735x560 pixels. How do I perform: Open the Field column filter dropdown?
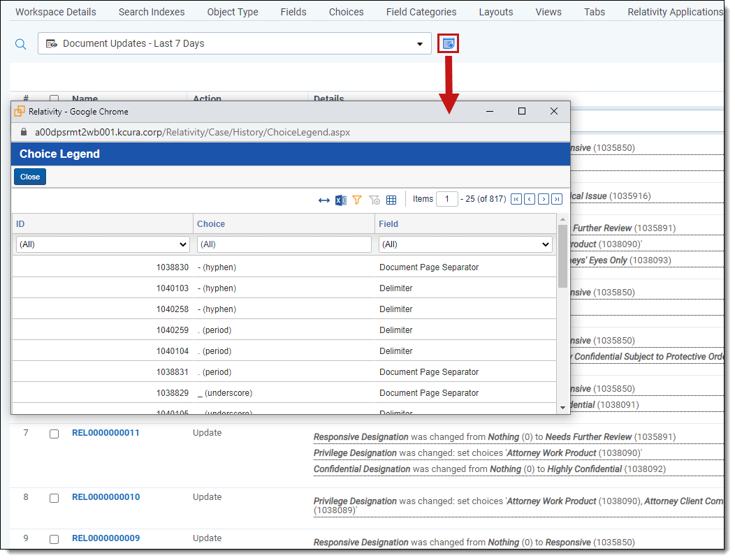pos(465,244)
